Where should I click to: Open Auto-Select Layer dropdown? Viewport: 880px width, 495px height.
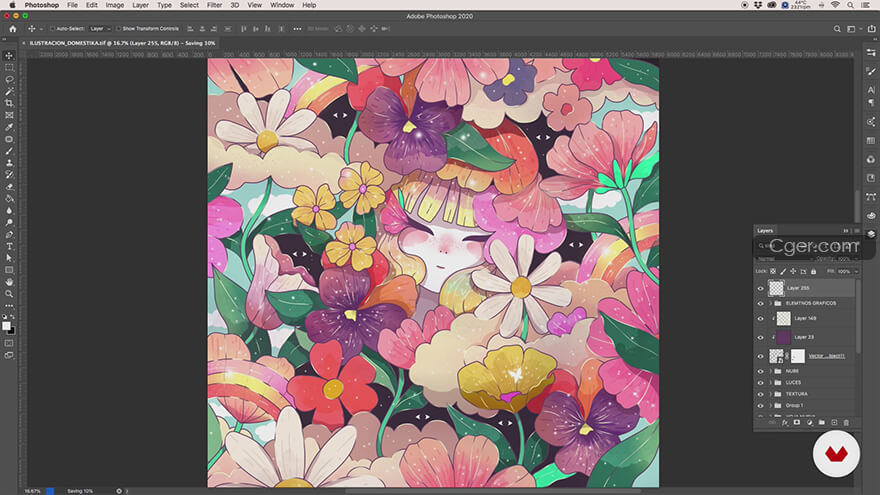coord(100,29)
